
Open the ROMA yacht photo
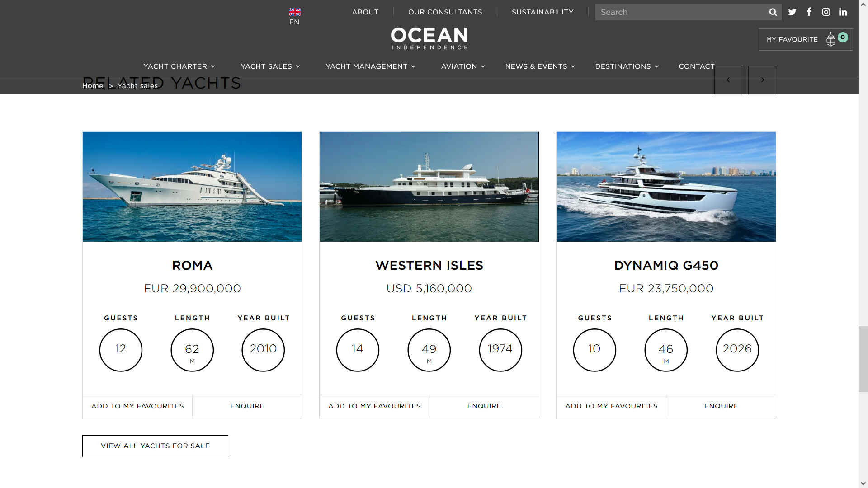192,187
